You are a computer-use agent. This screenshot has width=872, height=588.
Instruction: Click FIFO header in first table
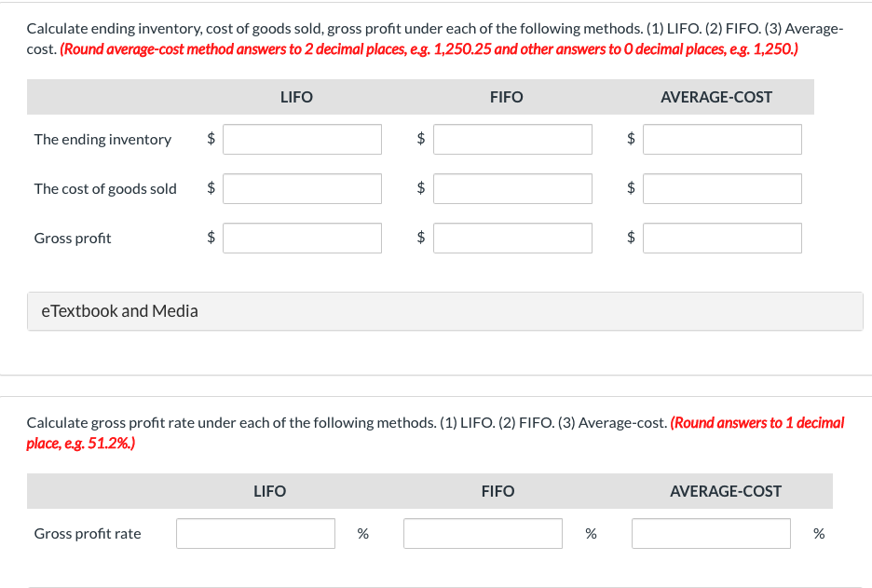click(506, 97)
